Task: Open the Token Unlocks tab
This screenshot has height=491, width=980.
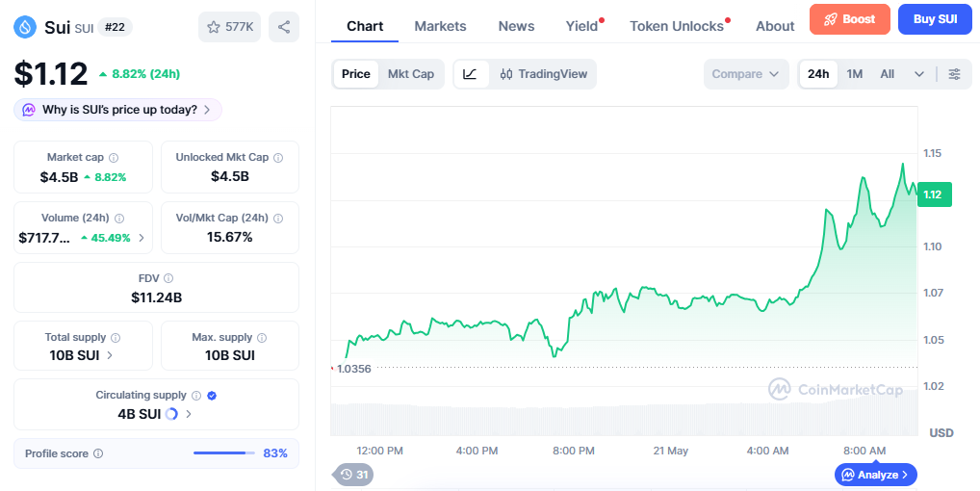Action: 676,26
